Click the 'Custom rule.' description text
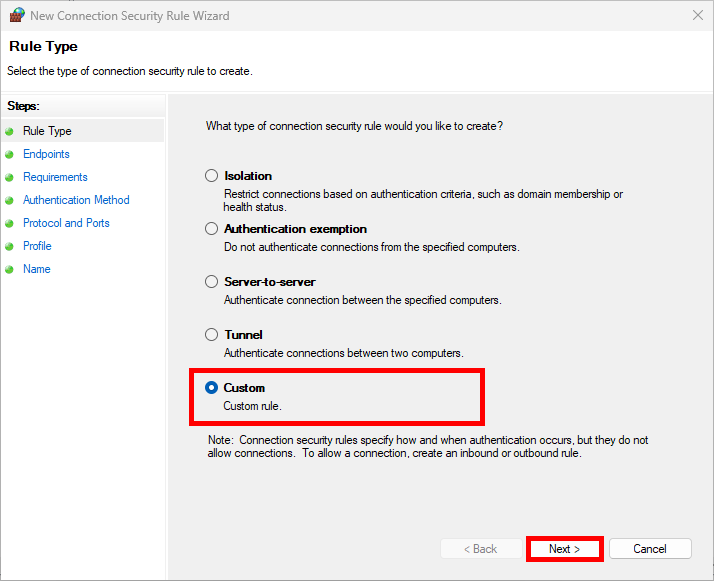 click(x=252, y=406)
